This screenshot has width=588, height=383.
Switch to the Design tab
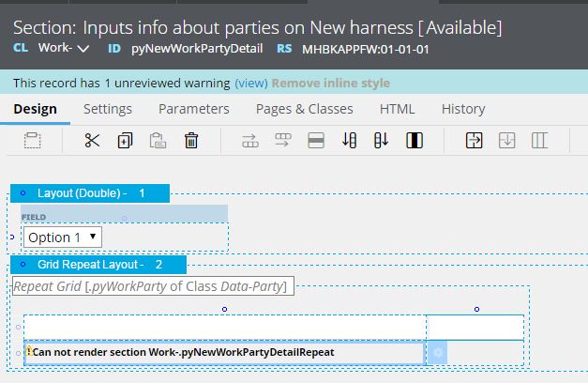click(x=36, y=109)
